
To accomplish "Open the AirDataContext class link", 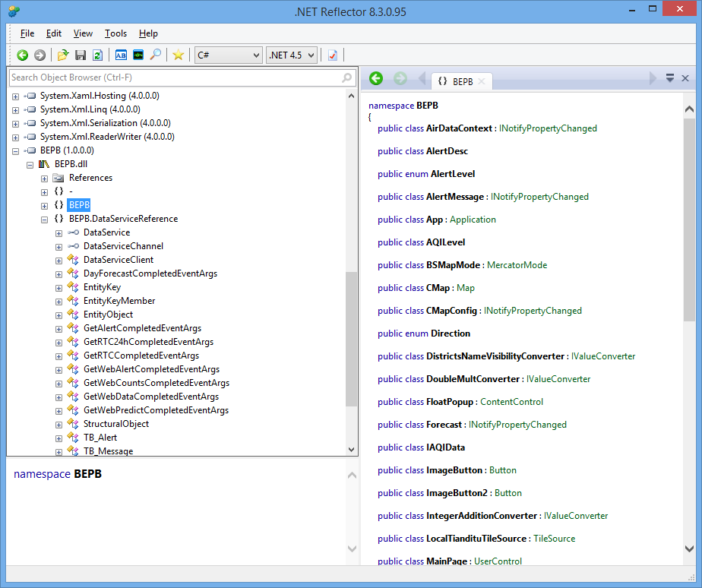I will coord(459,128).
